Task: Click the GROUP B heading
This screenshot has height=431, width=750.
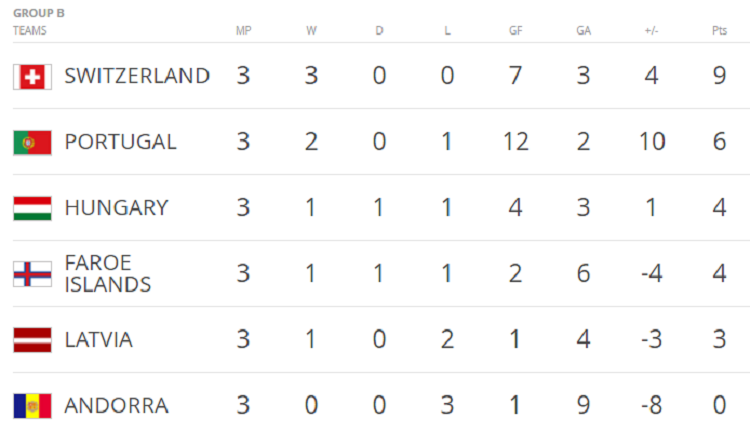Action: [39, 13]
